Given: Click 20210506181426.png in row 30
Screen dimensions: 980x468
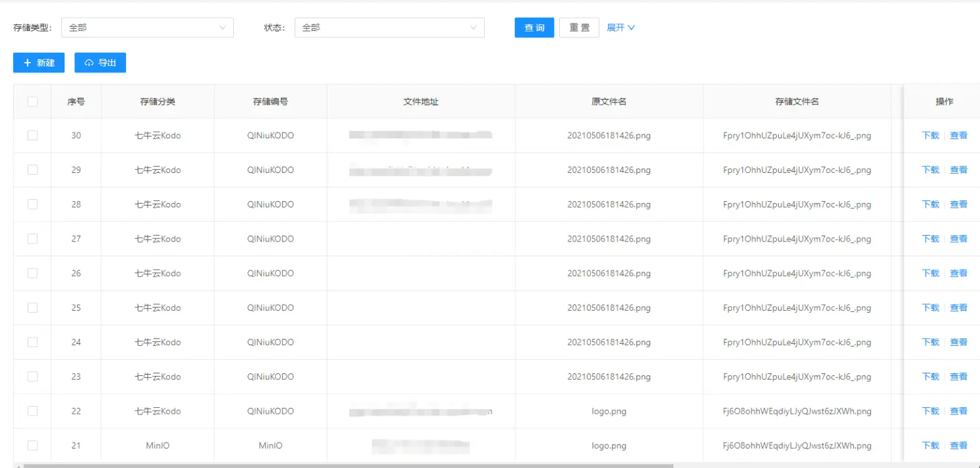Looking at the screenshot, I should click(609, 135).
